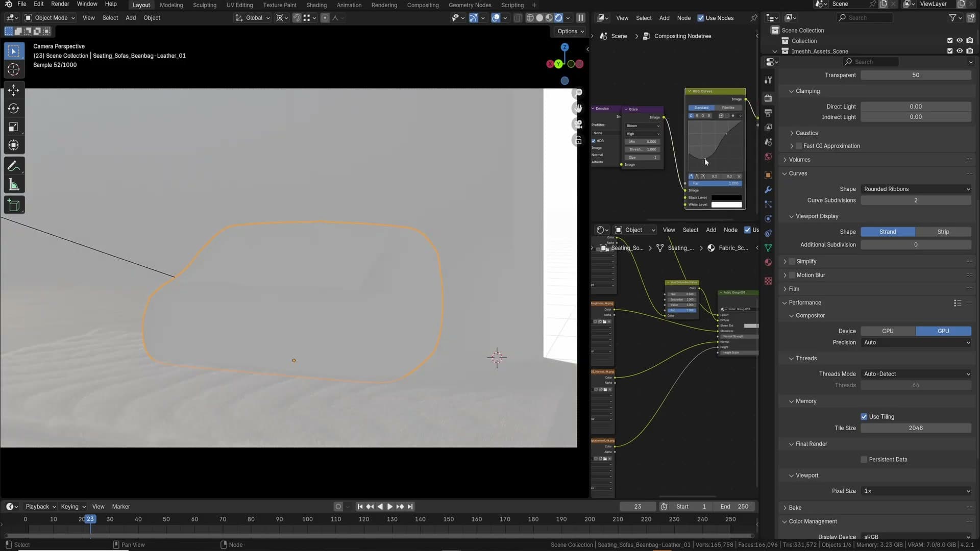Switch to rendered viewport shading
This screenshot has width=980, height=551.
[558, 18]
